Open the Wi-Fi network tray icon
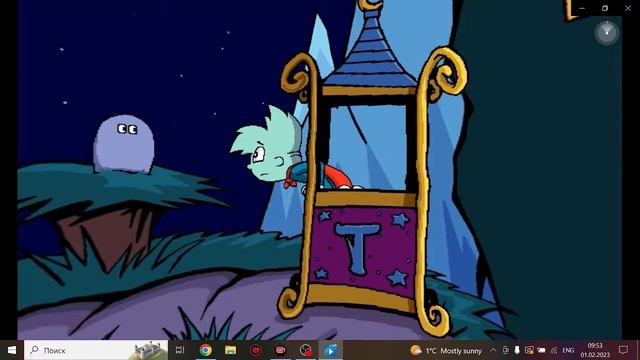The height and width of the screenshot is (360, 640). click(553, 350)
